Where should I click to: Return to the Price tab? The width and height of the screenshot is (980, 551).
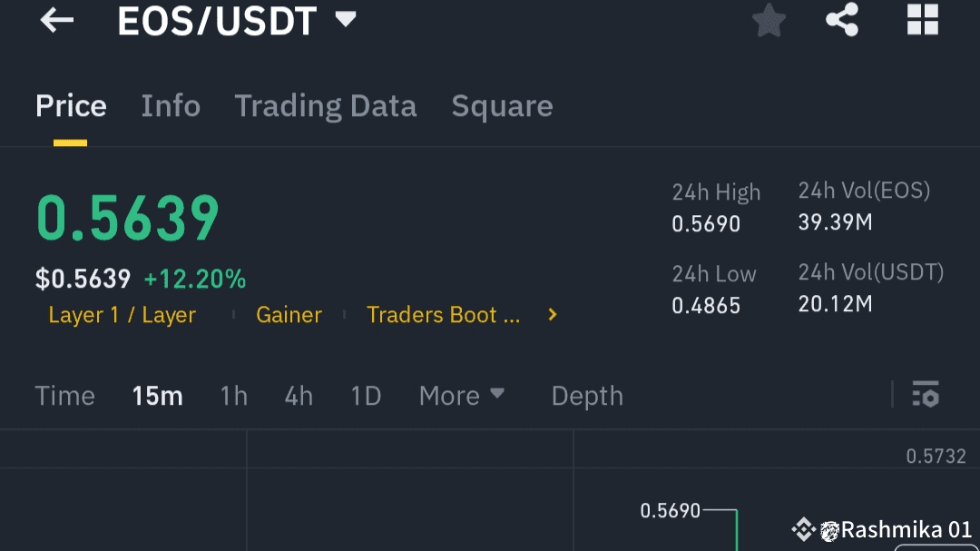click(x=71, y=105)
